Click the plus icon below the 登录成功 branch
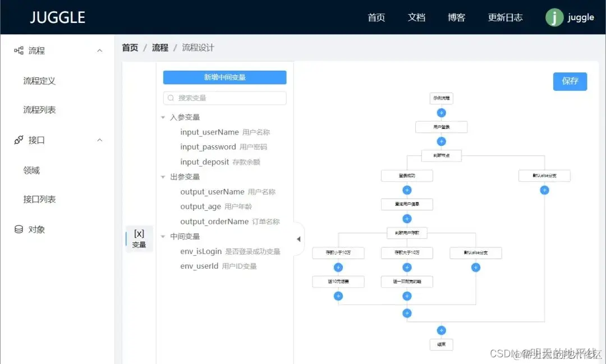 pos(407,190)
